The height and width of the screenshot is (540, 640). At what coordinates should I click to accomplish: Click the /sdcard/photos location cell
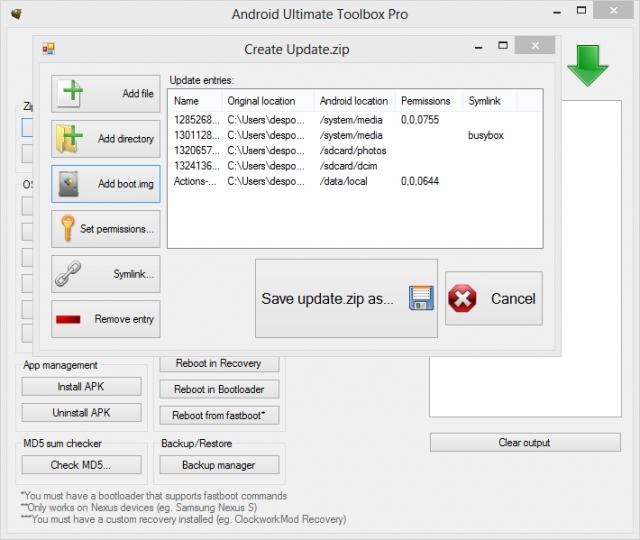[x=353, y=151]
